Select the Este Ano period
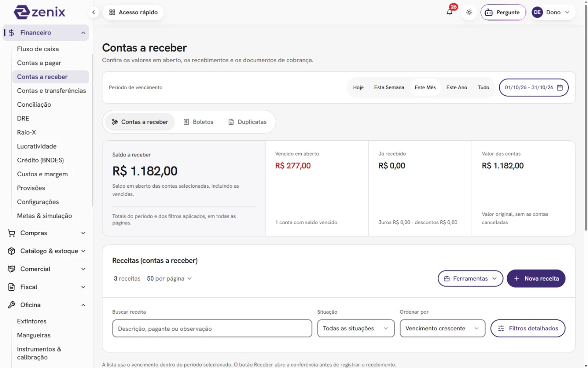 (x=457, y=87)
